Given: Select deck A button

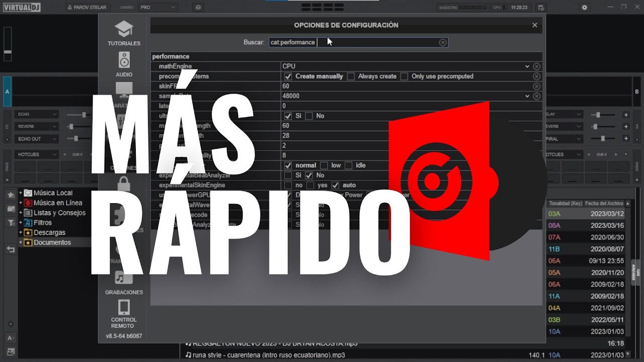Looking at the screenshot, I should (7, 92).
